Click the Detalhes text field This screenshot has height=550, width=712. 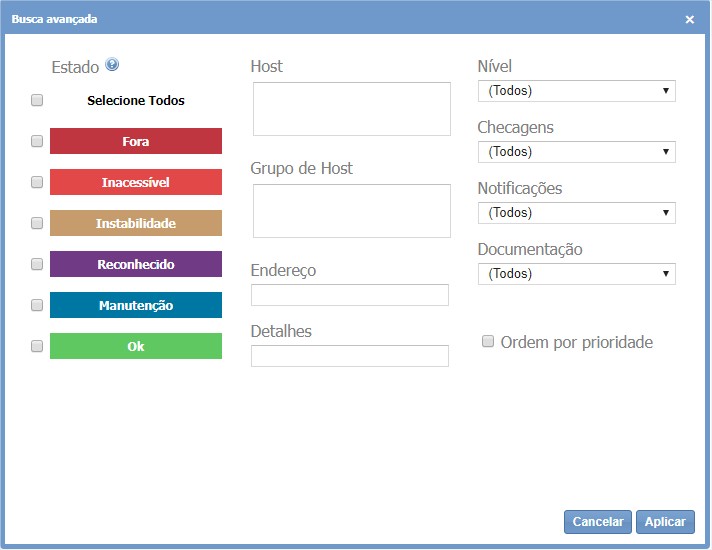click(350, 356)
